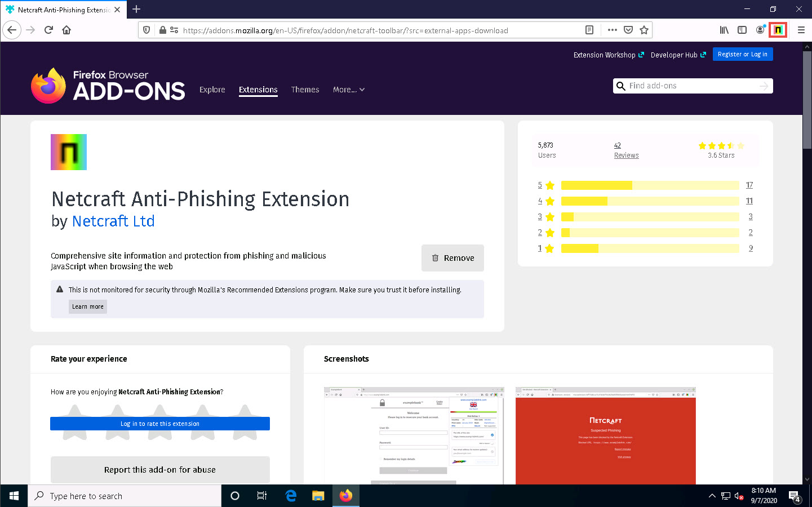Open page actions three-dot menu
The height and width of the screenshot is (507, 812).
coord(613,30)
